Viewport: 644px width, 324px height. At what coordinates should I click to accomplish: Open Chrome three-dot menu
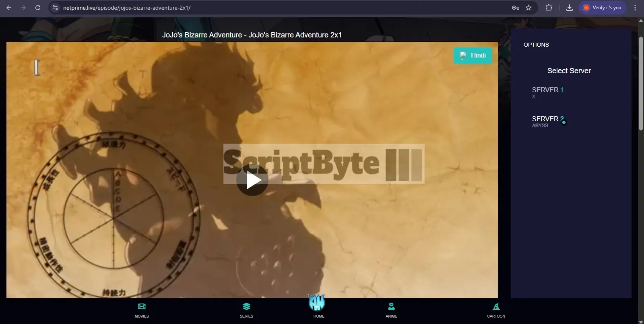pyautogui.click(x=635, y=8)
